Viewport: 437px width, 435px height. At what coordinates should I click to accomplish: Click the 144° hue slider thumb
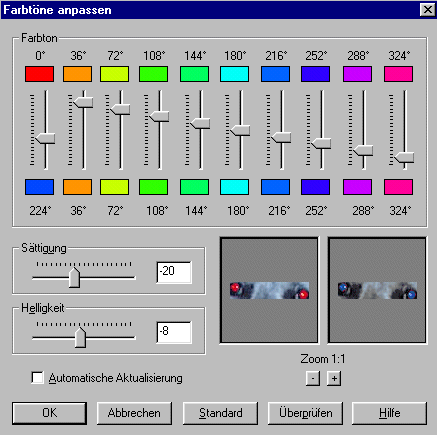(x=200, y=123)
